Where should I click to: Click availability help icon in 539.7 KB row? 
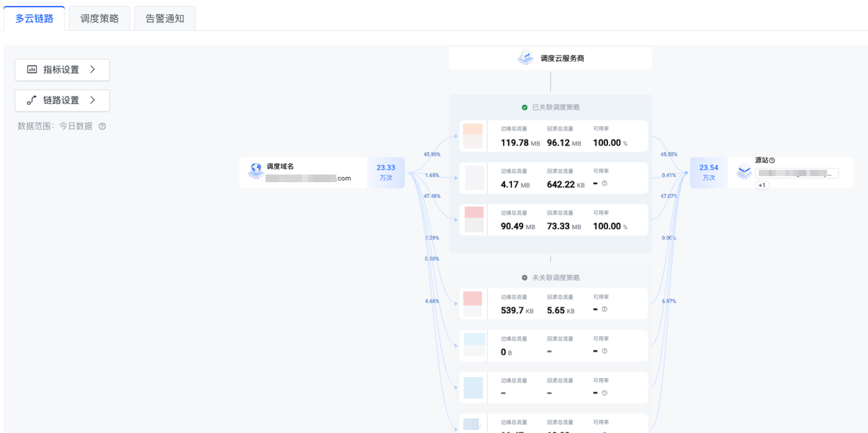click(605, 309)
